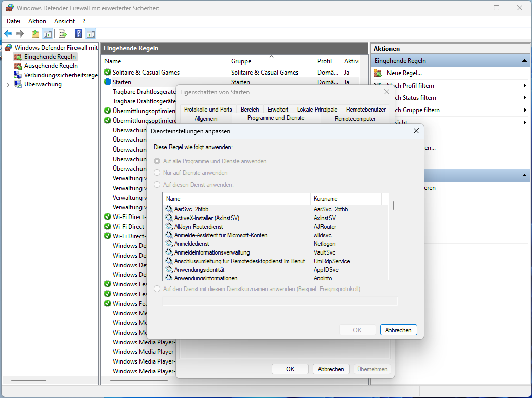Collapse the Eingehende Regeln actions section
Viewport: 532px width, 398px height.
[524, 61]
